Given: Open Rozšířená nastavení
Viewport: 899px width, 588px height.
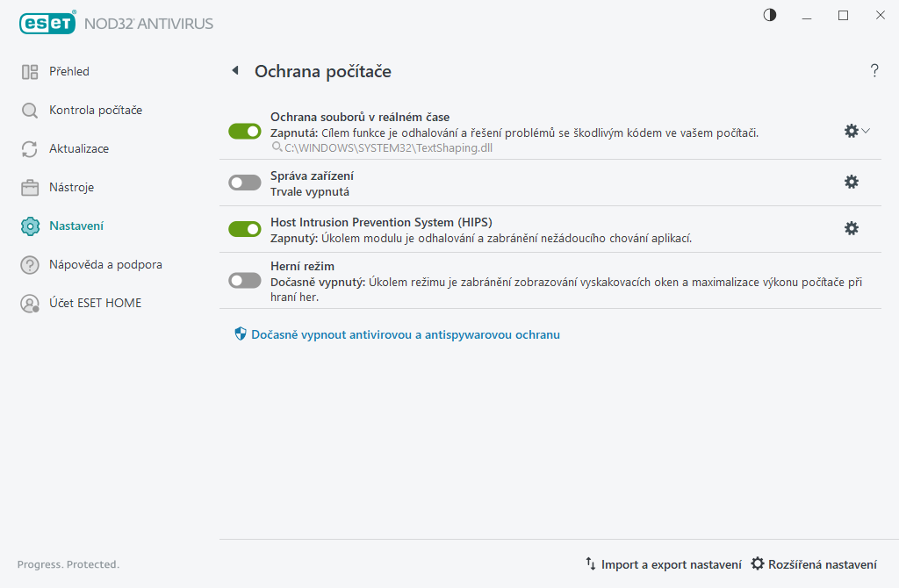Looking at the screenshot, I should click(x=814, y=564).
